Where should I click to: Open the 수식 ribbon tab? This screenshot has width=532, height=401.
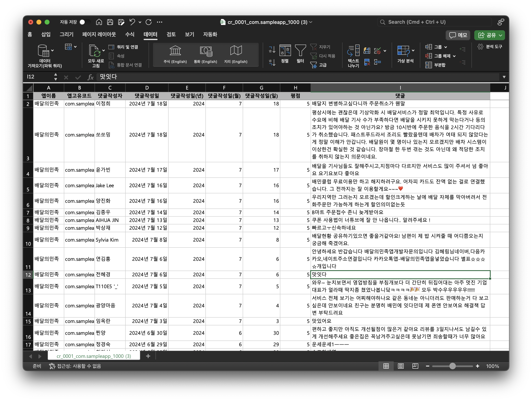(130, 34)
